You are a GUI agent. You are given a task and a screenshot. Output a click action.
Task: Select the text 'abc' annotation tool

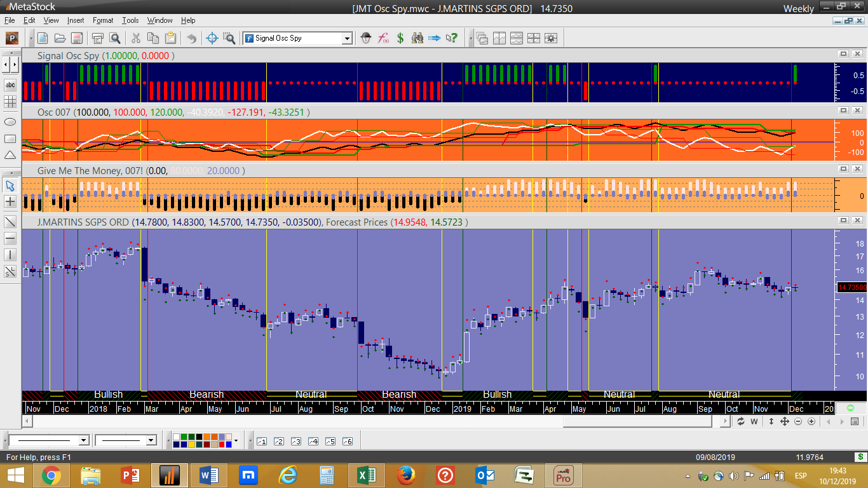10,85
